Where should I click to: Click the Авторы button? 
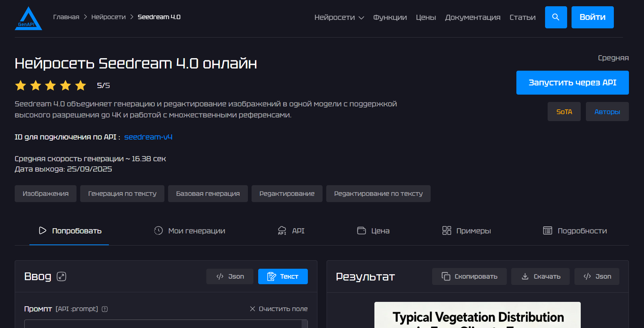tap(607, 112)
